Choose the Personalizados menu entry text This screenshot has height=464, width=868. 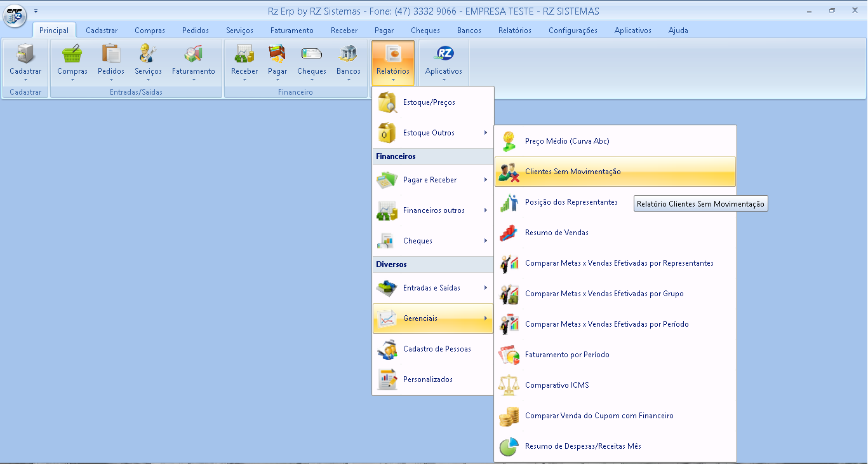point(428,379)
